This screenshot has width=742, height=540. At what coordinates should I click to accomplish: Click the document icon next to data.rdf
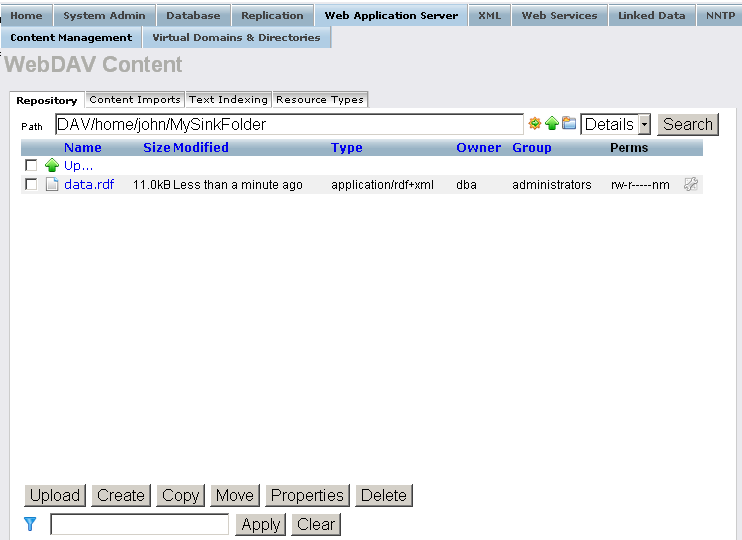(52, 185)
